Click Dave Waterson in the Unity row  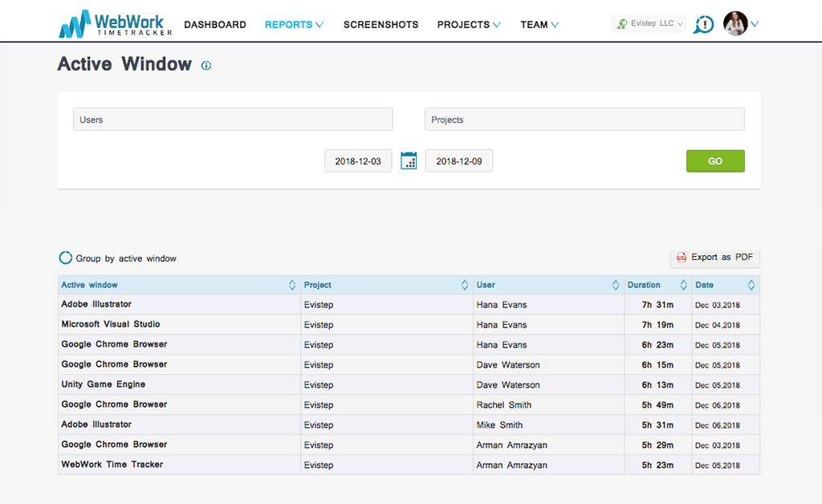508,384
